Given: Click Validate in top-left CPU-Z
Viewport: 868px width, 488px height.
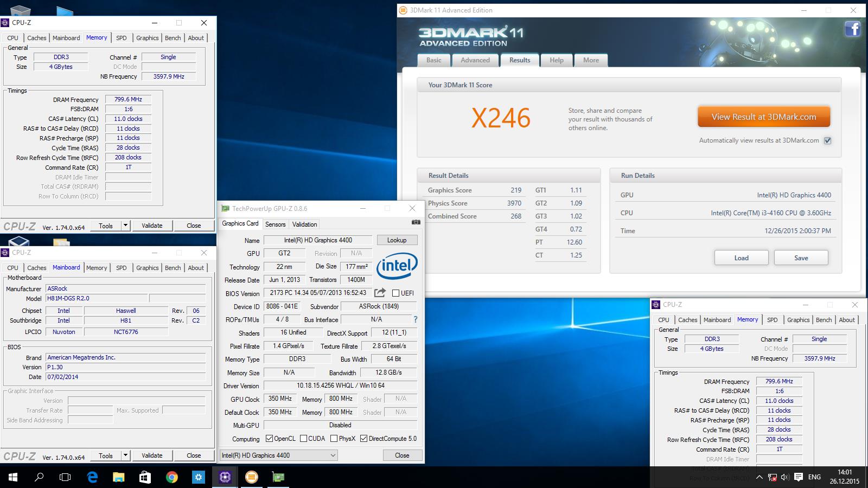Looking at the screenshot, I should [152, 226].
